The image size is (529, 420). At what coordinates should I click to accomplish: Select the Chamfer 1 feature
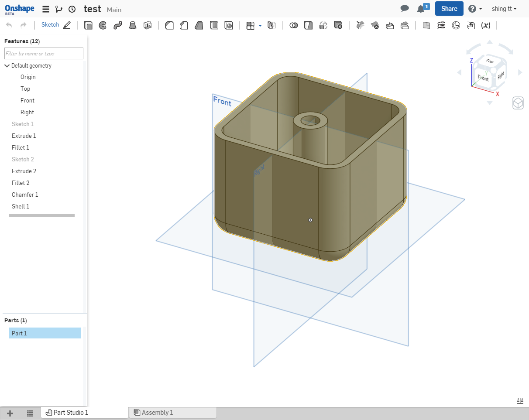tap(25, 195)
